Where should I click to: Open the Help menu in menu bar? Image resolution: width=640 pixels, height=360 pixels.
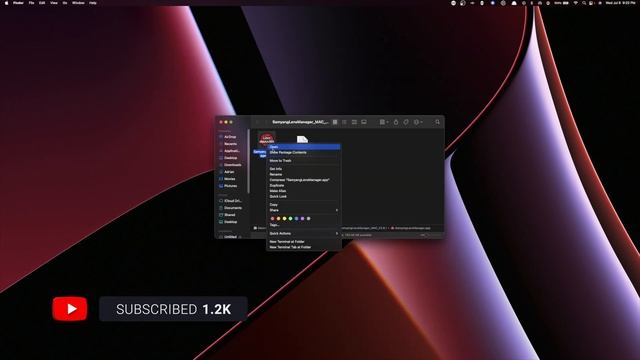(x=93, y=3)
